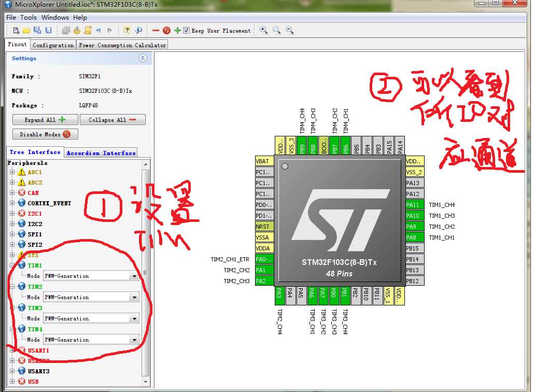
Task: Open a project with the folder icon
Action: pyautogui.click(x=26, y=30)
